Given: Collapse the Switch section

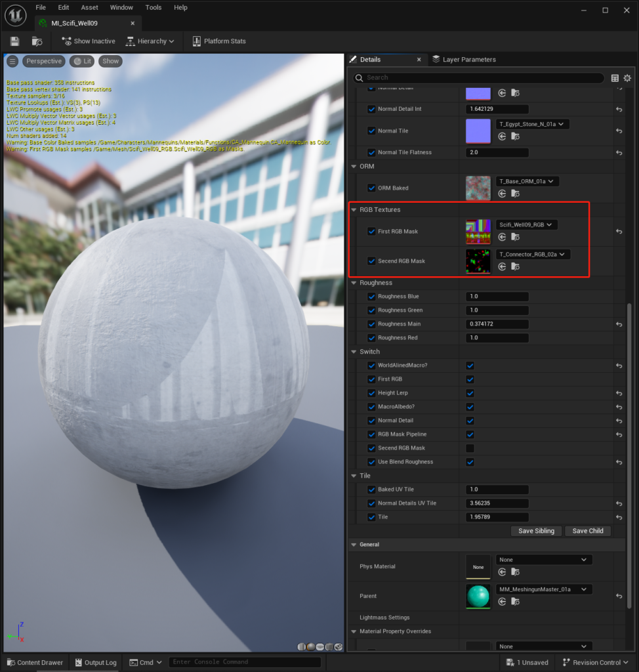Looking at the screenshot, I should pos(354,352).
